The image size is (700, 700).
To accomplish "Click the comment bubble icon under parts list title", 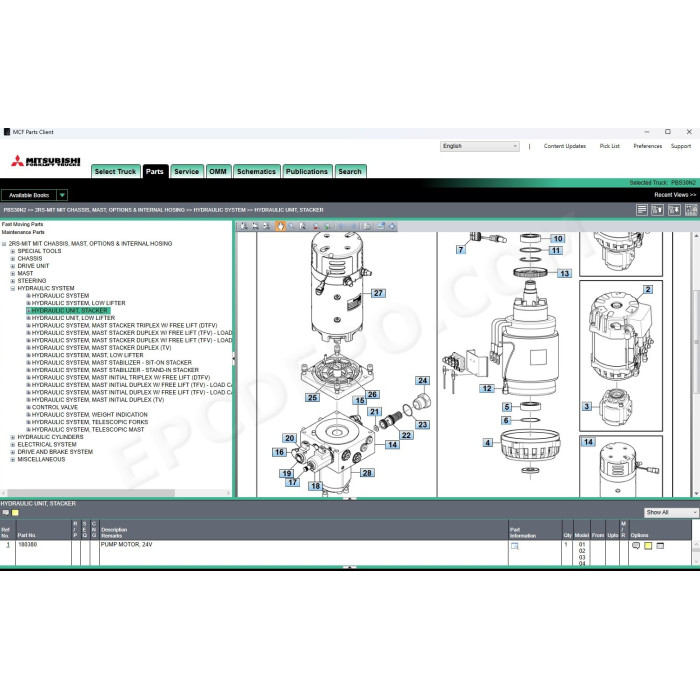I will click(x=6, y=512).
